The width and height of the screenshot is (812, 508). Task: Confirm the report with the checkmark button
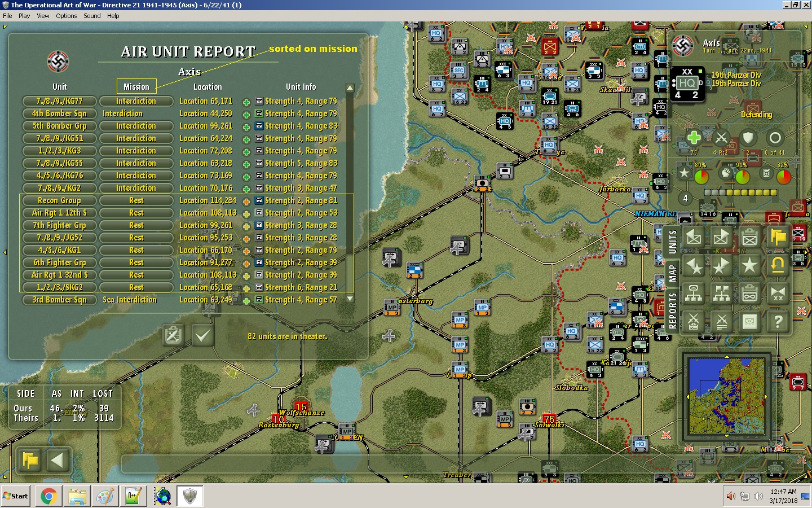(202, 335)
